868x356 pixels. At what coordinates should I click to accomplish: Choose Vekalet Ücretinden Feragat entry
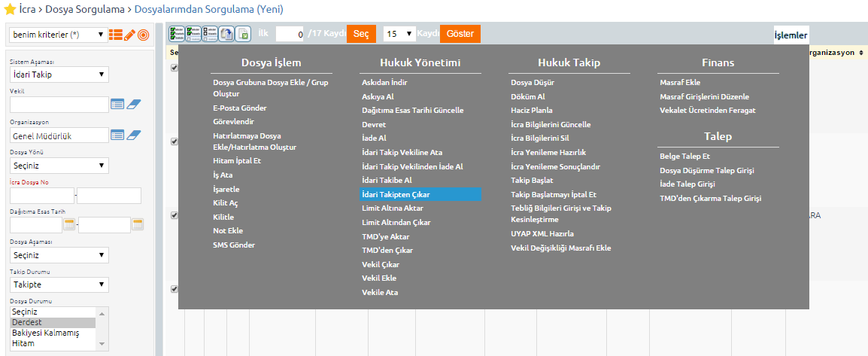coord(708,110)
